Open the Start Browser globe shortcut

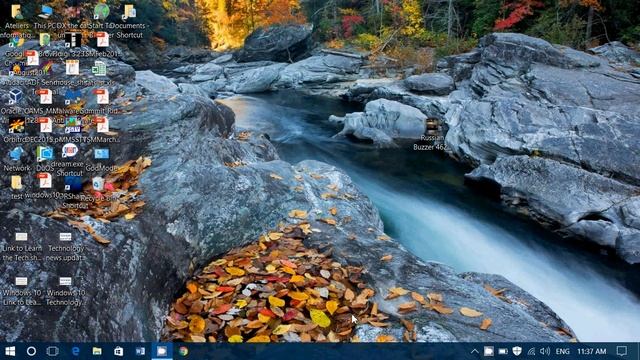click(x=101, y=12)
